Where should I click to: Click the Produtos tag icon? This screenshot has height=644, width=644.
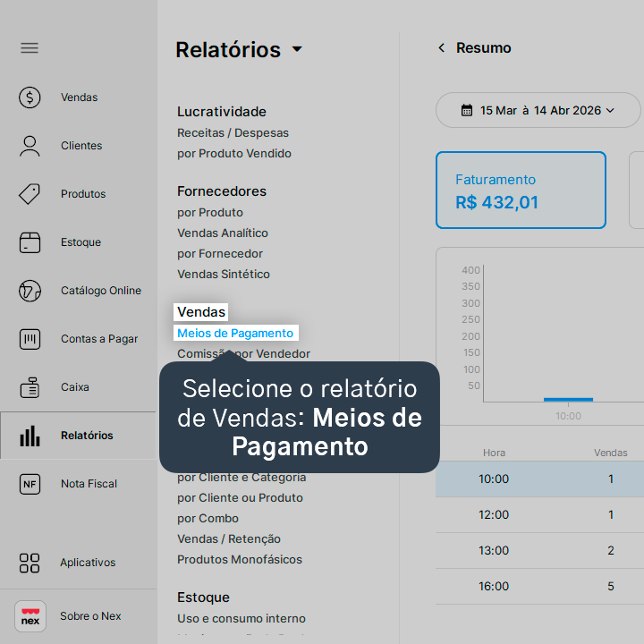[30, 194]
